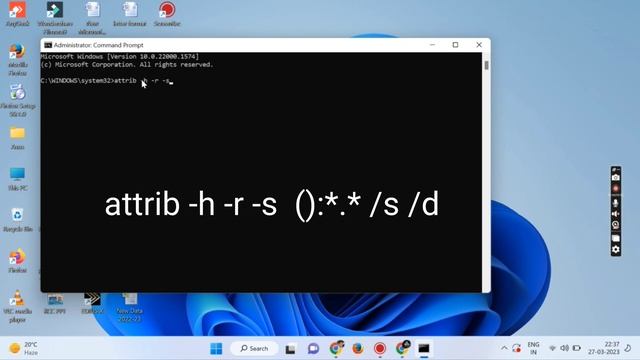Open the Firefox shortcut above VLC media player
Screen dimensions: 640x360
(17, 261)
